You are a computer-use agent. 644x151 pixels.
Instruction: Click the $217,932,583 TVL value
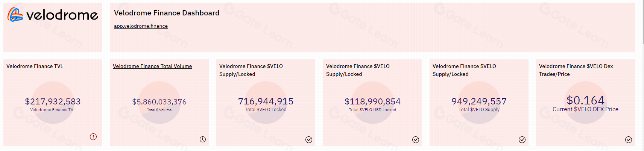tap(53, 101)
